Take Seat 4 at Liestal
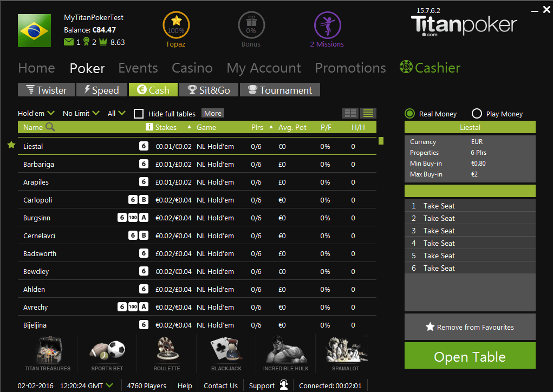The image size is (553, 392). click(470, 243)
